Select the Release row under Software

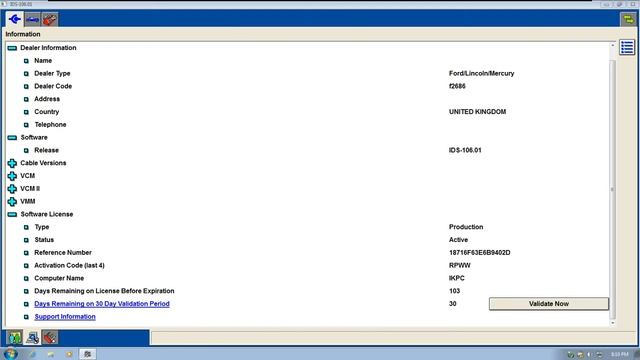point(307,150)
